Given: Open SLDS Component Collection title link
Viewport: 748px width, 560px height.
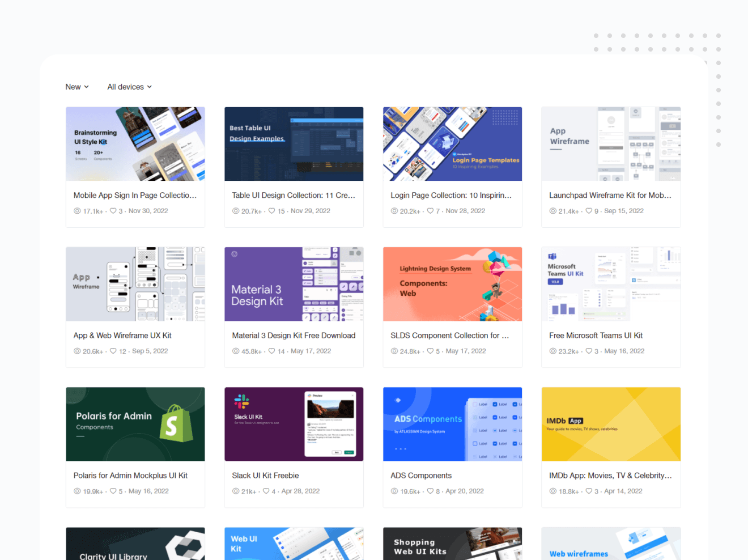Looking at the screenshot, I should point(449,336).
